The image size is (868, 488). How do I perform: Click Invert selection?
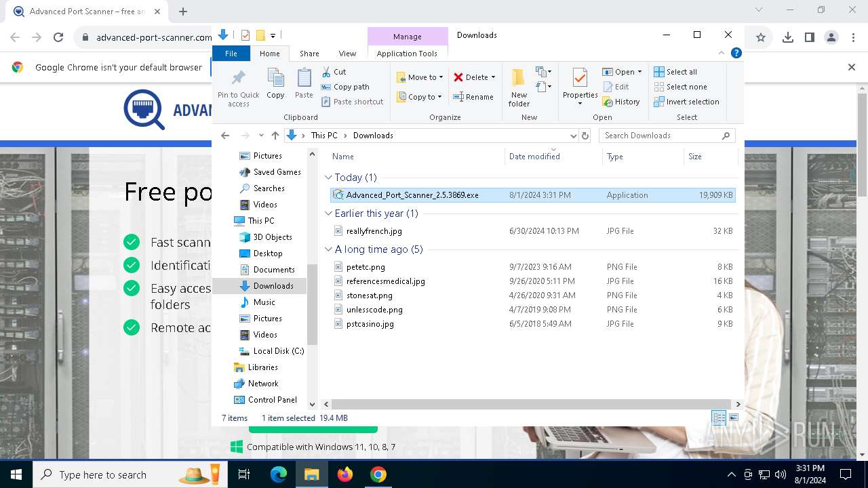[x=686, y=102]
